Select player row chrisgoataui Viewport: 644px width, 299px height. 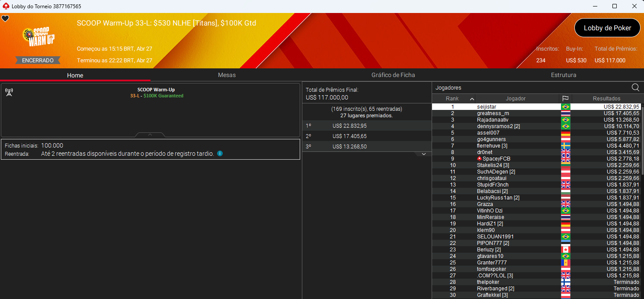[x=536, y=178]
